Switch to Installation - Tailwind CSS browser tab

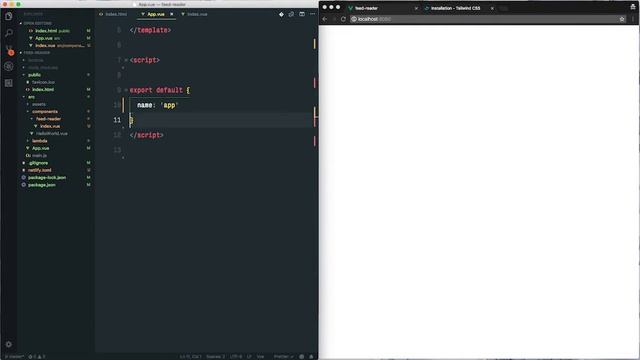[456, 8]
